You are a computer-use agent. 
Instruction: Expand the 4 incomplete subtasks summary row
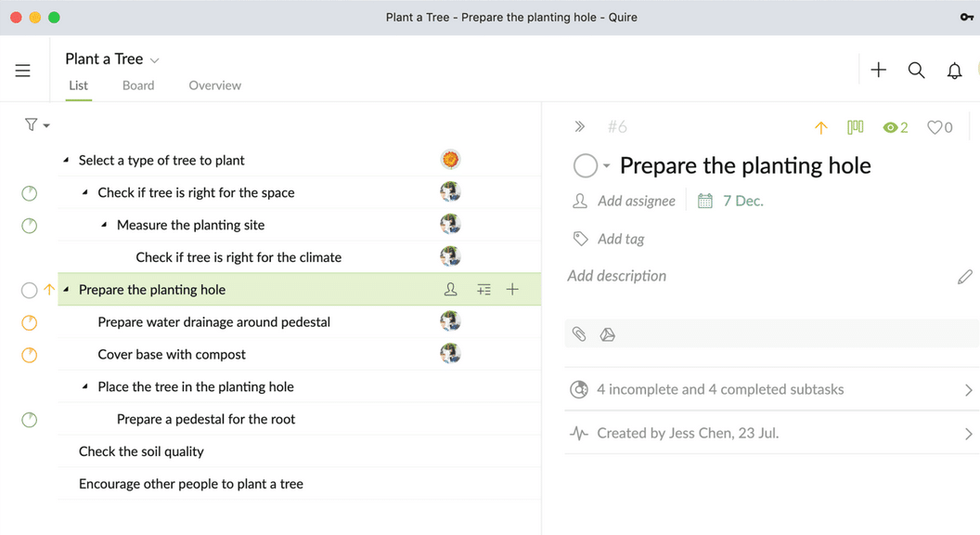pos(771,389)
